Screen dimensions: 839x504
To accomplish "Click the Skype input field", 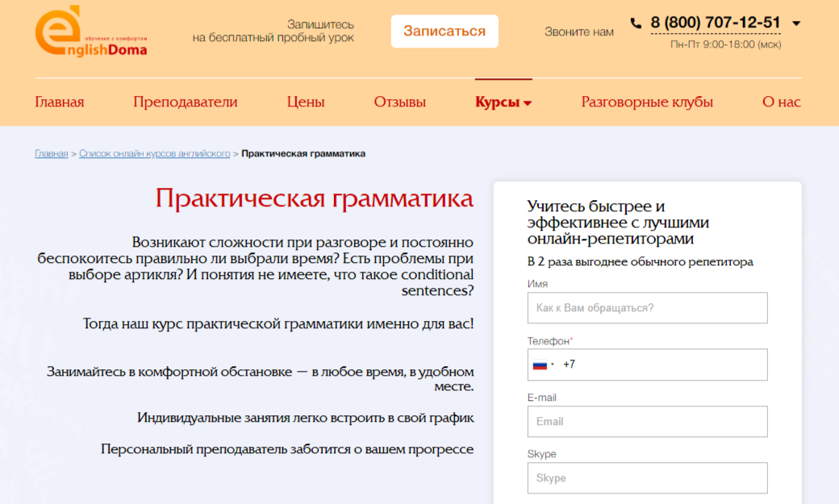I will 646,477.
